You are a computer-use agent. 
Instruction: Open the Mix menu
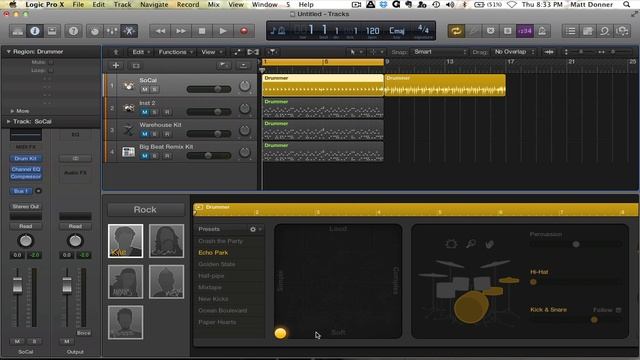point(213,4)
